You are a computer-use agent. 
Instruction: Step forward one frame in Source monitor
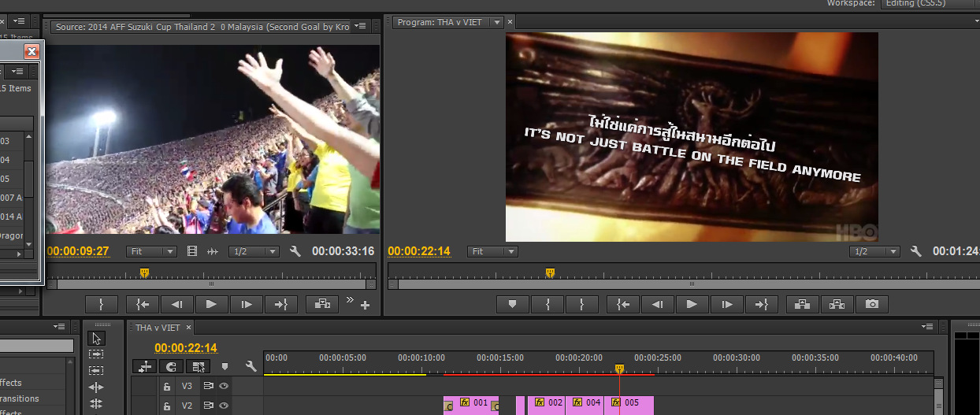246,304
